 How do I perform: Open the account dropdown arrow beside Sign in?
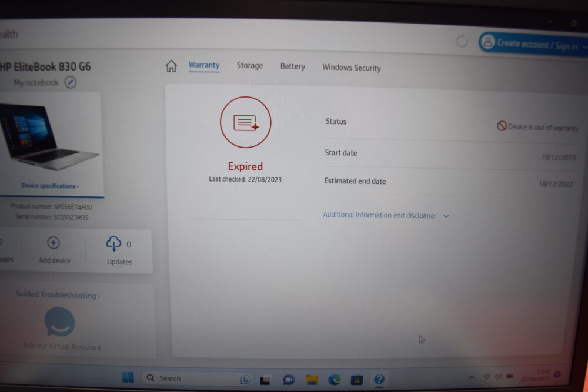[x=584, y=47]
